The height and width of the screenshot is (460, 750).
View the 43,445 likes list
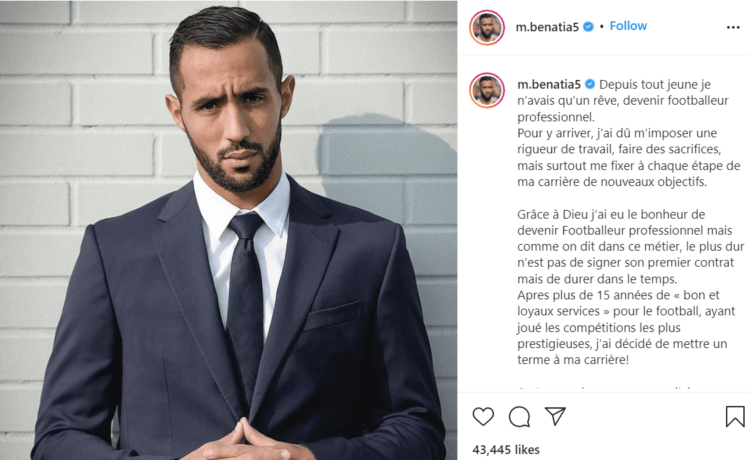pyautogui.click(x=506, y=449)
